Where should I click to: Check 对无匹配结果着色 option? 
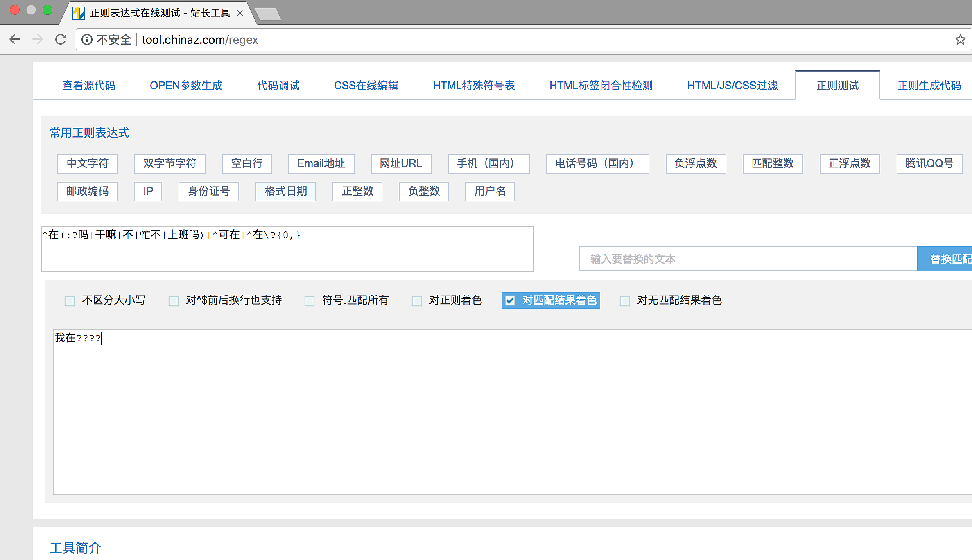pos(625,301)
